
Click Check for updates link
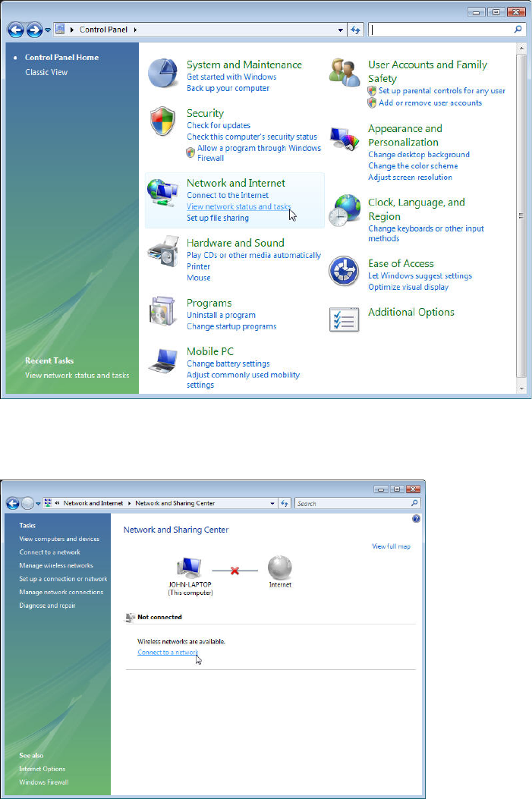[x=219, y=125]
